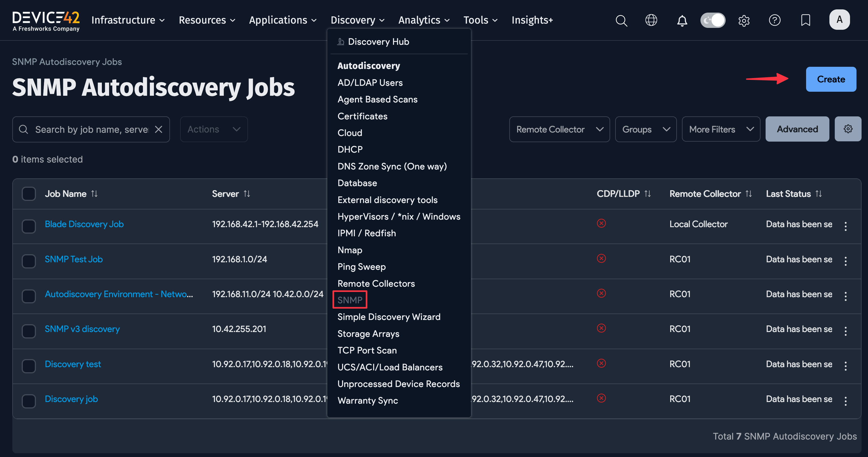Toggle the dark mode switch
The image size is (868, 457).
713,20
